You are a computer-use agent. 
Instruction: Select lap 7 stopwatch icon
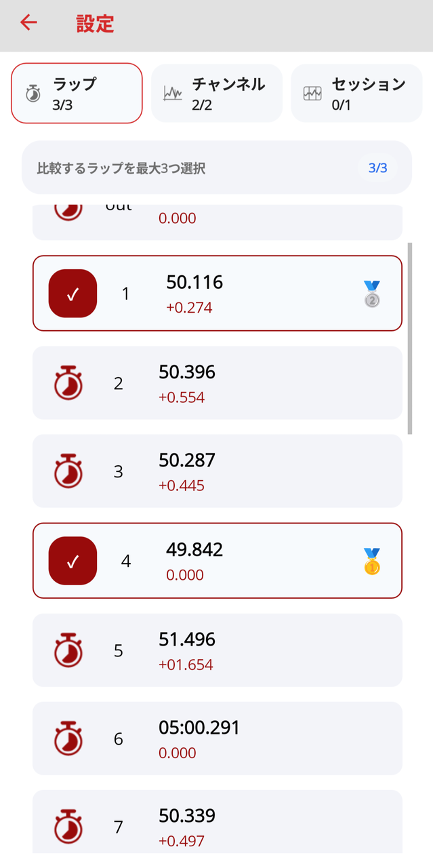(x=68, y=827)
